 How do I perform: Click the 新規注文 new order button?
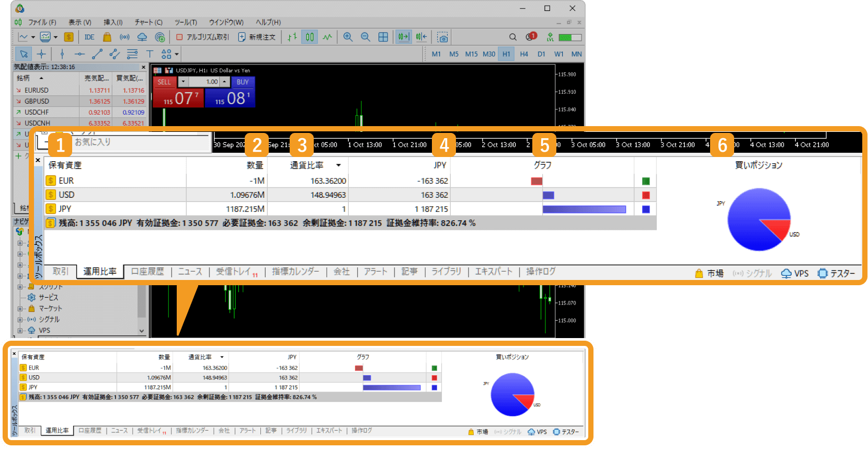(x=257, y=37)
